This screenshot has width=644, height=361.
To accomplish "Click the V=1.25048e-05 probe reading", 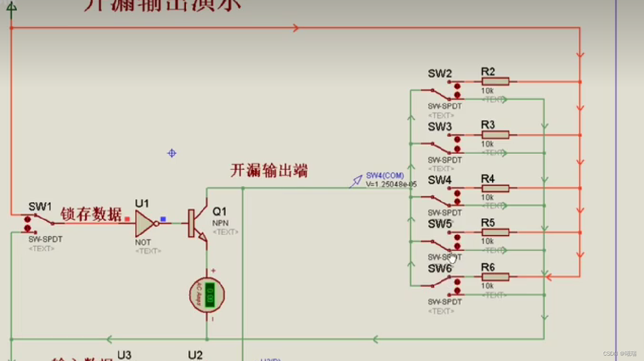I will 391,184.
